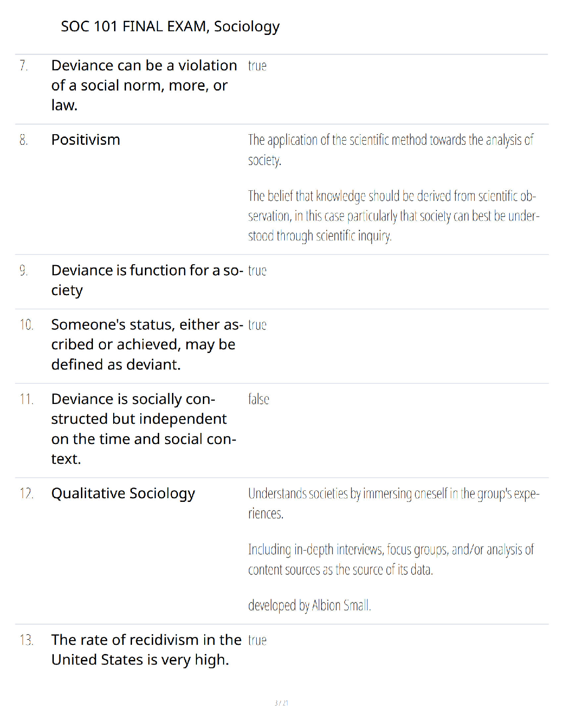
Task: Click 'Someone's status, either ascribed' statement
Action: pos(147,345)
